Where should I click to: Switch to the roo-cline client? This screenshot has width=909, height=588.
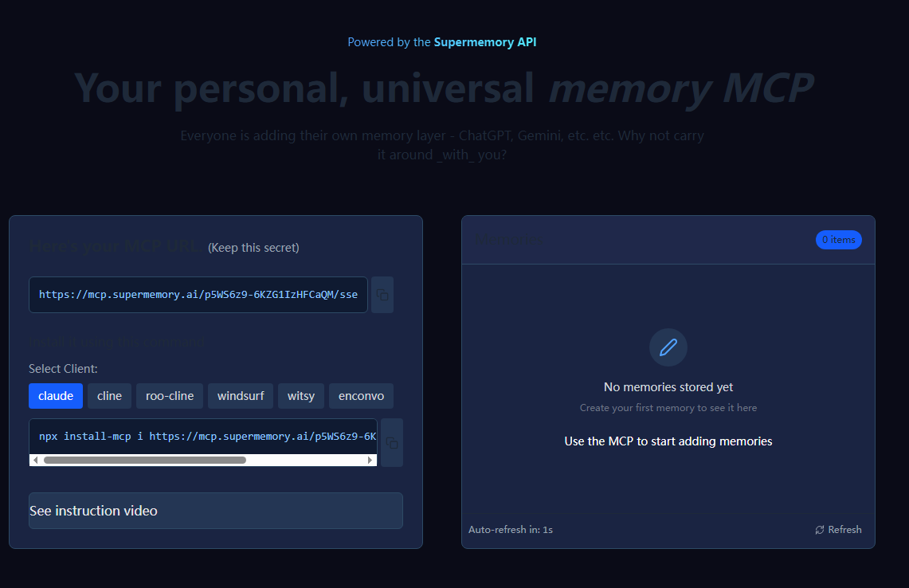(169, 396)
